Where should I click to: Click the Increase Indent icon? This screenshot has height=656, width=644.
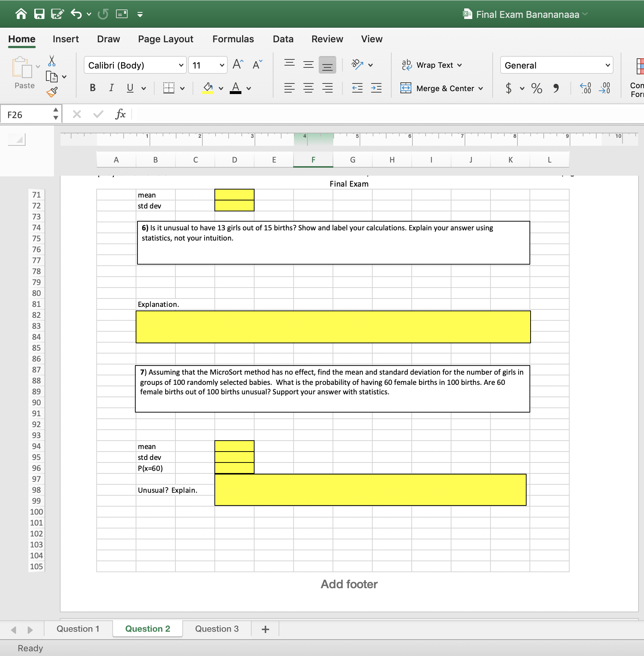(x=376, y=88)
